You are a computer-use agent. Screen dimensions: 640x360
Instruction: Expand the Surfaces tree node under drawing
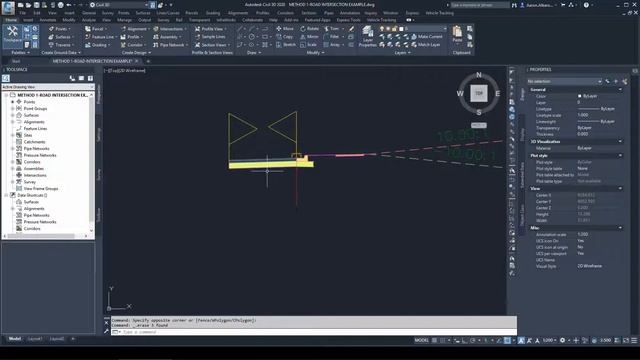[x=13, y=115]
